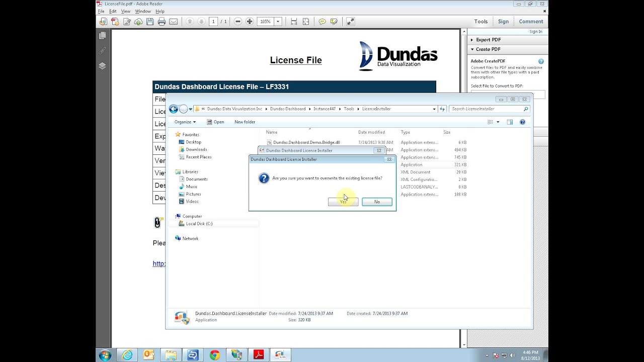This screenshot has height=362, width=644.
Task: Click the Adobe scrollbar down arrow
Action: pos(463,344)
